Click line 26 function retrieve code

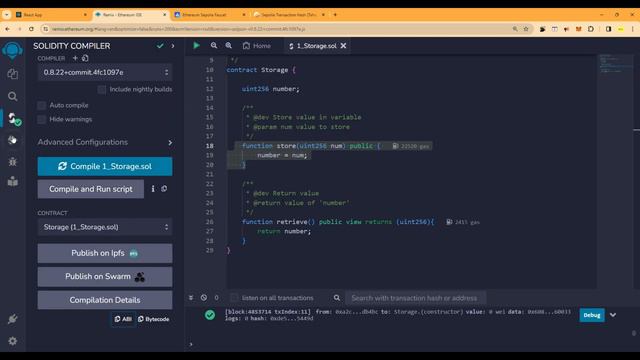(338, 222)
